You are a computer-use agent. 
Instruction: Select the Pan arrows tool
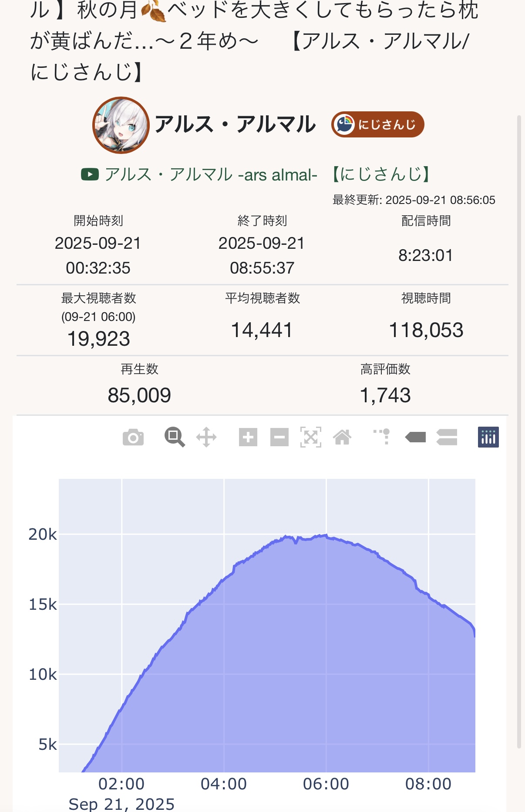[206, 437]
